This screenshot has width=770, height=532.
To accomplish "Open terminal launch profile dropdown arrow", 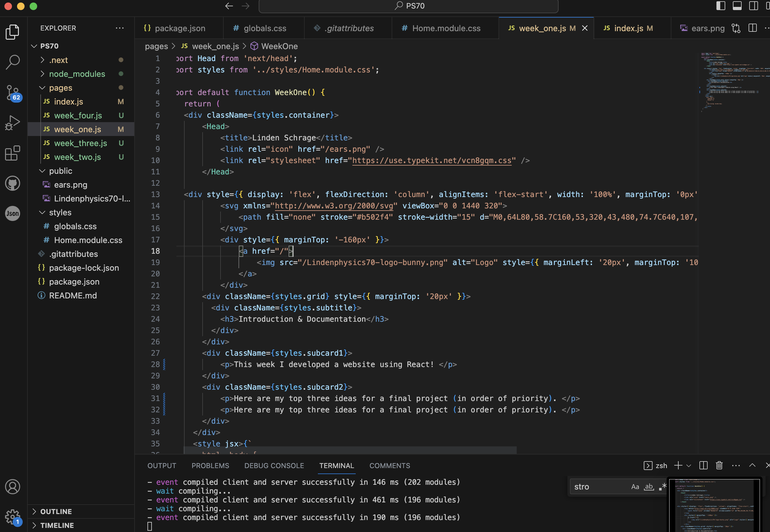I will tap(689, 466).
